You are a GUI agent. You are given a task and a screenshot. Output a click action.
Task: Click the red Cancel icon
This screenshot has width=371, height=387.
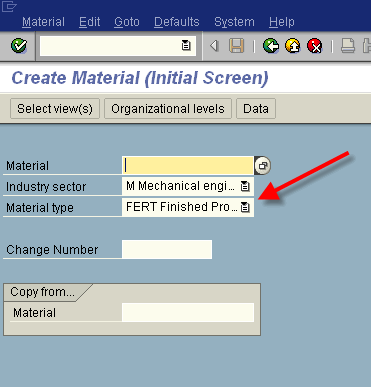pyautogui.click(x=315, y=46)
